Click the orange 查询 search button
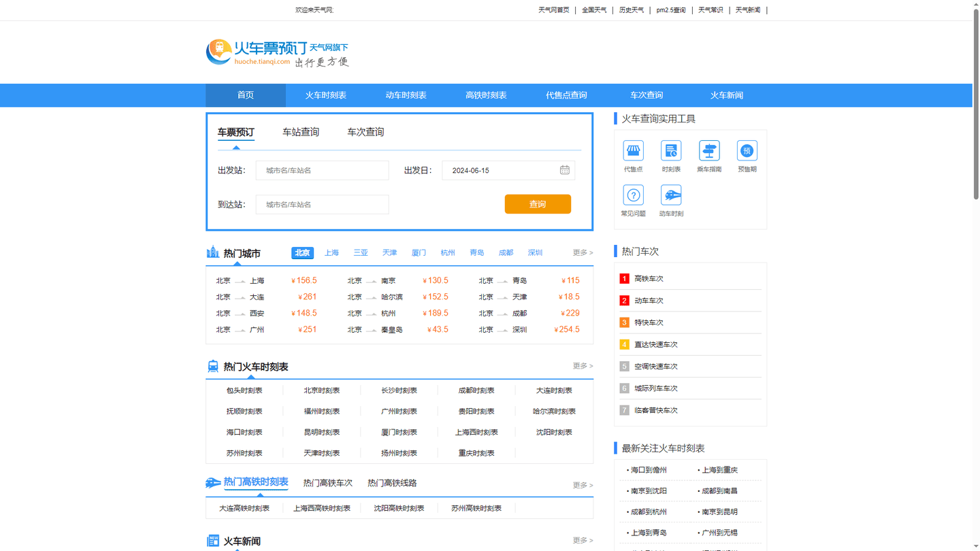Screen dimensions: 980x551 coord(538,204)
